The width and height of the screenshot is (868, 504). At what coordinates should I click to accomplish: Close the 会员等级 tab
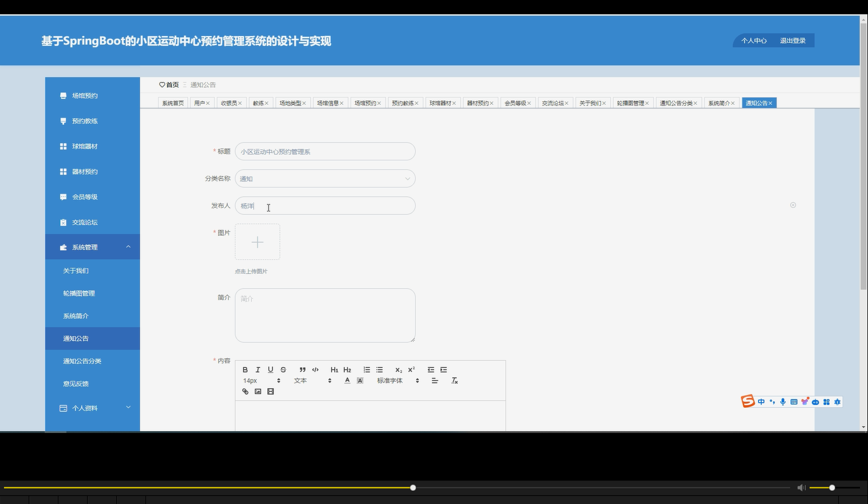[530, 103]
